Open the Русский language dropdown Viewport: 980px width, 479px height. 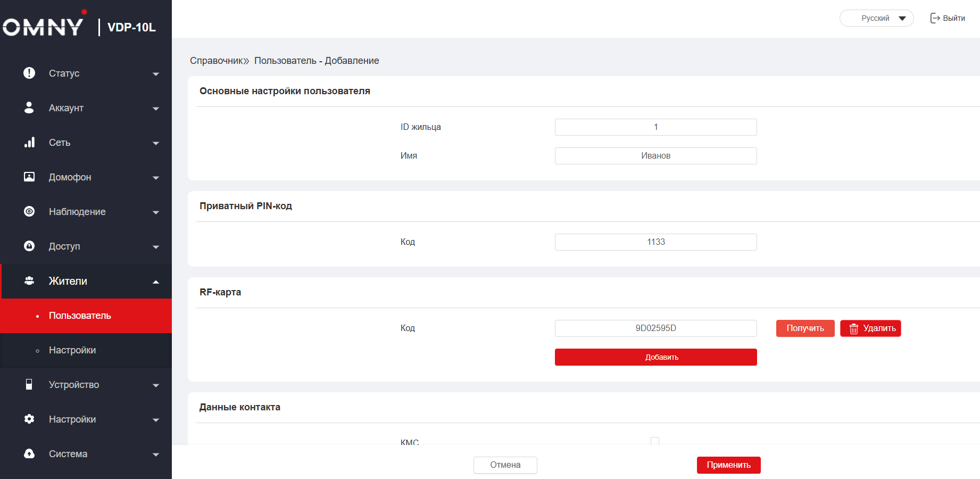pyautogui.click(x=876, y=18)
